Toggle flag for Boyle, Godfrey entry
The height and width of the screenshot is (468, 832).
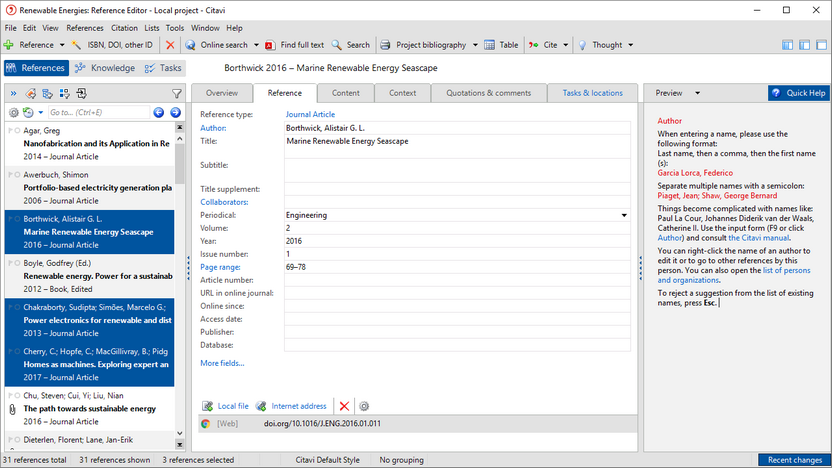11,263
